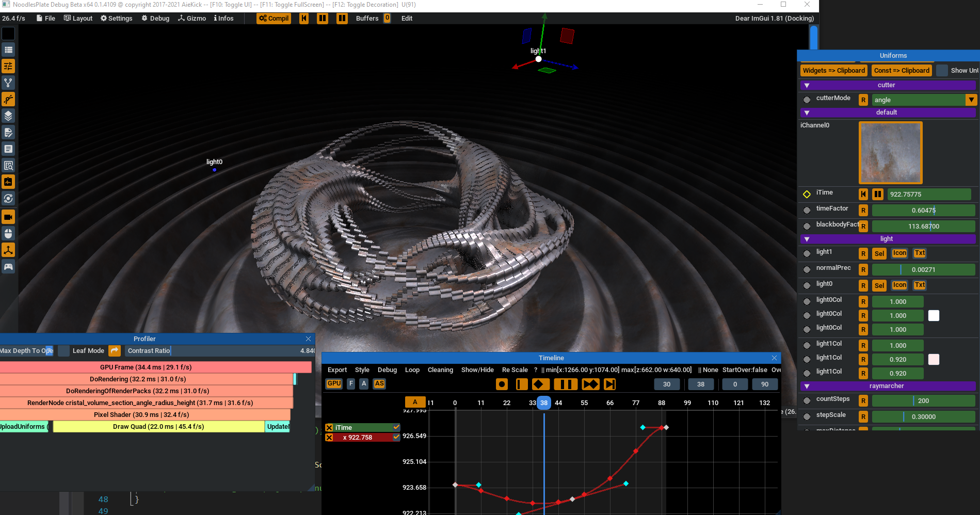The height and width of the screenshot is (515, 980).
Task: Click the orbit rotation icon in left sidebar
Action: click(x=8, y=199)
